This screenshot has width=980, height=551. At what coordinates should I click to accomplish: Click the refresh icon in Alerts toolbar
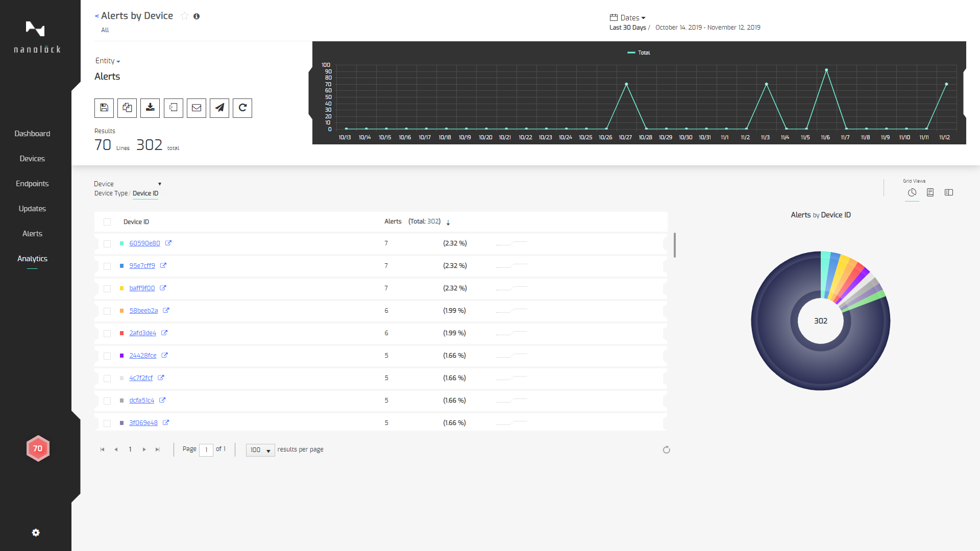click(x=242, y=108)
